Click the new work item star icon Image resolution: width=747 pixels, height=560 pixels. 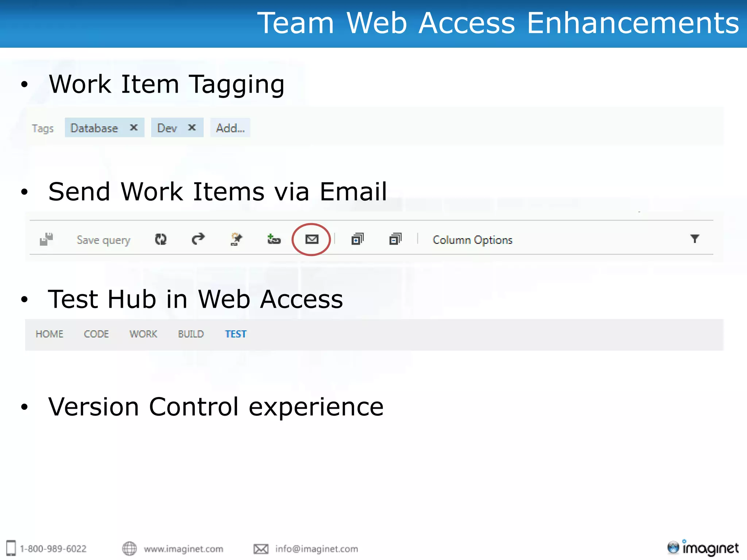(236, 239)
